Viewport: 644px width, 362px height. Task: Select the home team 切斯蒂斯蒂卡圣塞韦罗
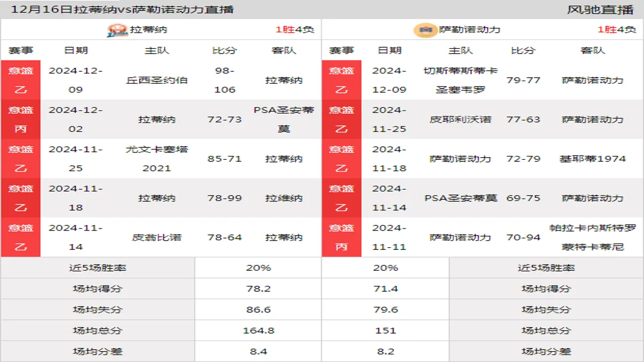click(x=460, y=80)
